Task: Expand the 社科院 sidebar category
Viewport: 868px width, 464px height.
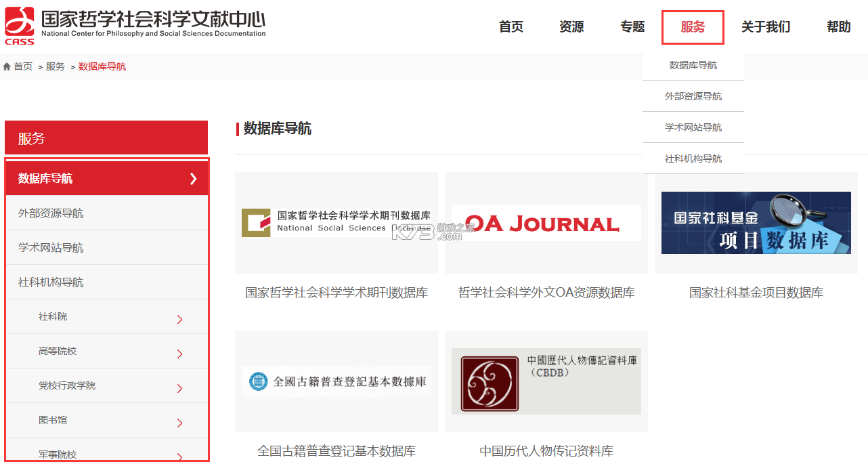Action: (x=179, y=316)
